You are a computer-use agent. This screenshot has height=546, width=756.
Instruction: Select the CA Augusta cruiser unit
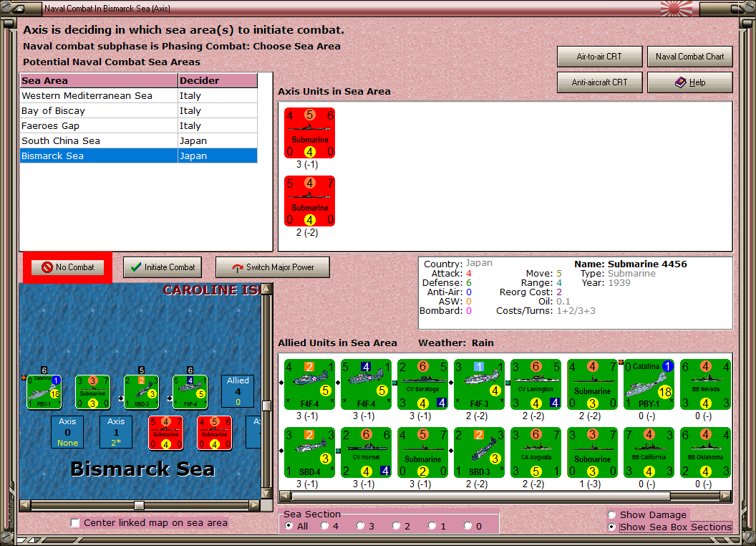point(535,452)
